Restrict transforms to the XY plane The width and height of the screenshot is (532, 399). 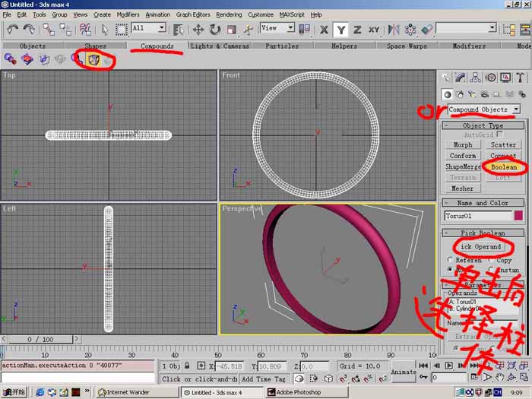[x=374, y=30]
